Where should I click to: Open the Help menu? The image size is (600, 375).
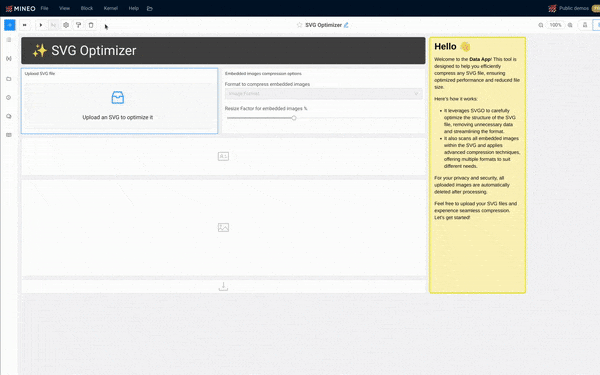(x=134, y=8)
